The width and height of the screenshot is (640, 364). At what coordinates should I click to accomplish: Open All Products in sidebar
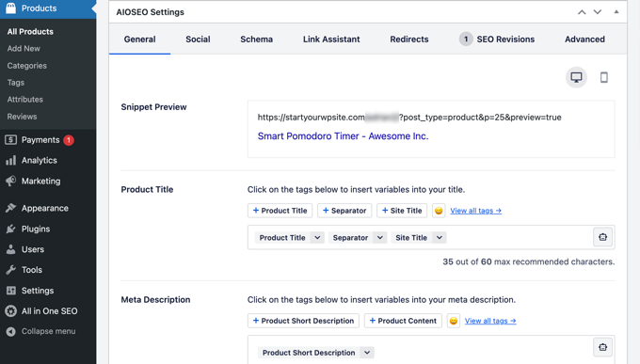tap(30, 31)
